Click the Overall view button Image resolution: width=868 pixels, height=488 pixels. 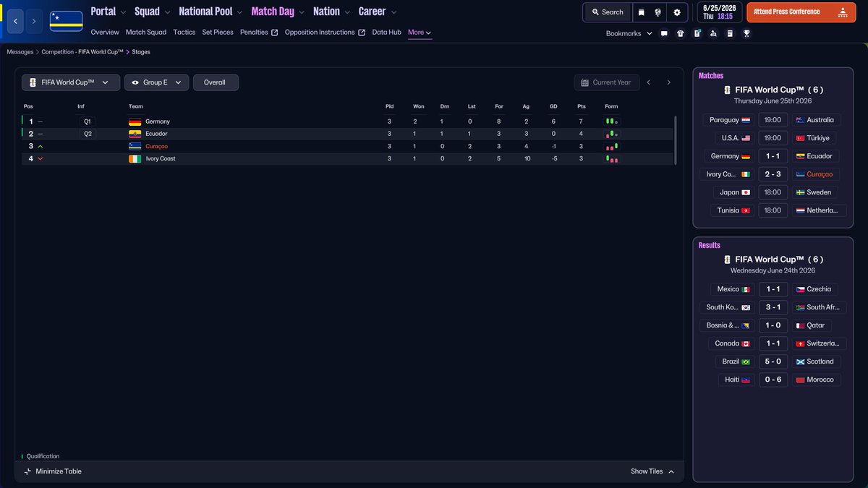coord(216,82)
